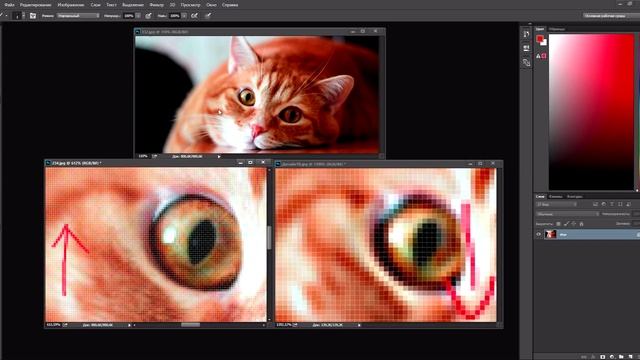640x360 pixels.
Task: Switch to the Слои panel tab
Action: [x=540, y=196]
